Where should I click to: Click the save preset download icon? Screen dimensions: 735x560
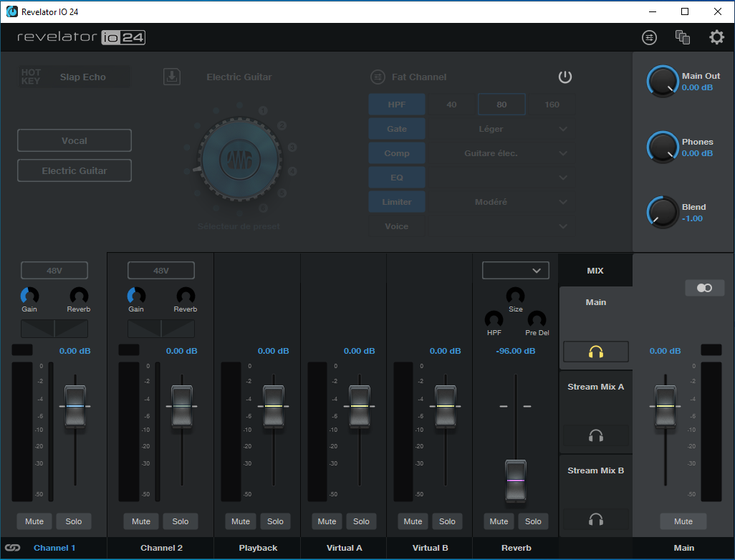[172, 77]
